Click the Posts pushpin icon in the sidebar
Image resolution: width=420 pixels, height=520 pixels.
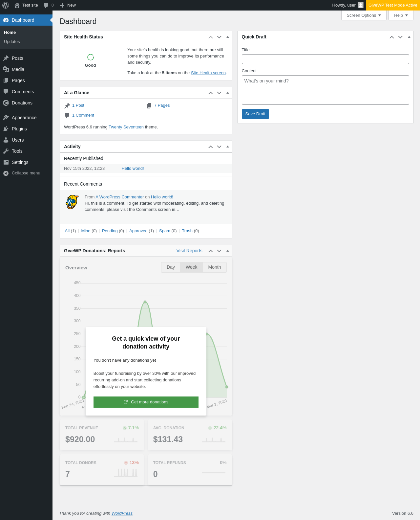[x=6, y=58]
